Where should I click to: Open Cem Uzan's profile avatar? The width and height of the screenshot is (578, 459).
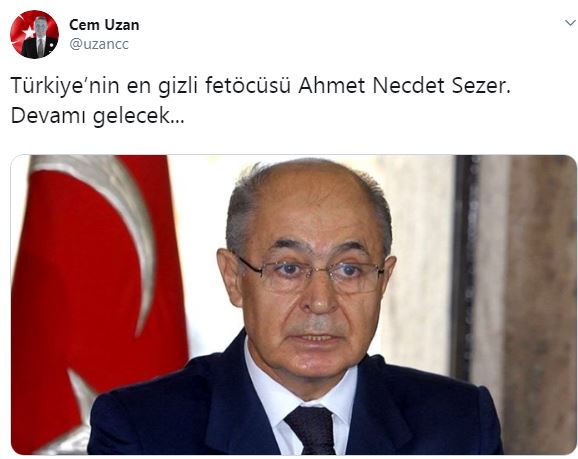tap(34, 34)
